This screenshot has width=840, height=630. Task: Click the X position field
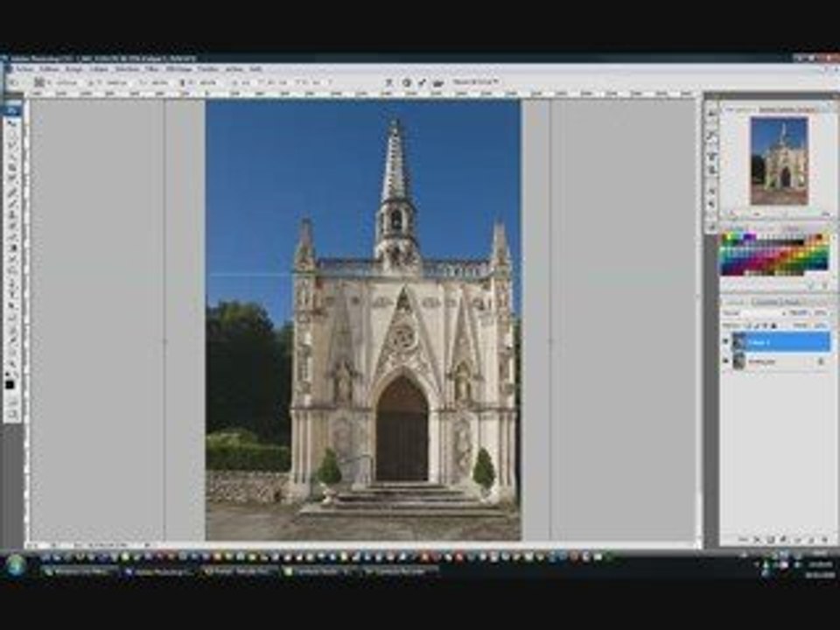pyautogui.click(x=66, y=82)
